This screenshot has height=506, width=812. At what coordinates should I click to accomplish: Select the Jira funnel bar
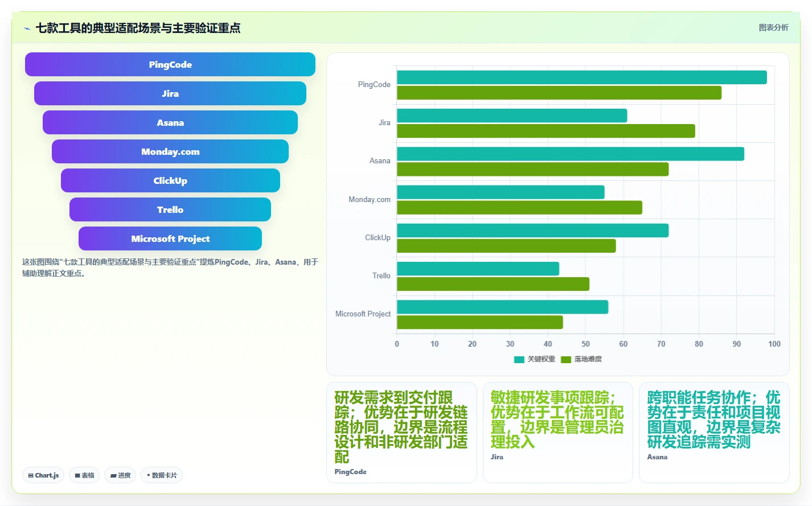point(170,93)
